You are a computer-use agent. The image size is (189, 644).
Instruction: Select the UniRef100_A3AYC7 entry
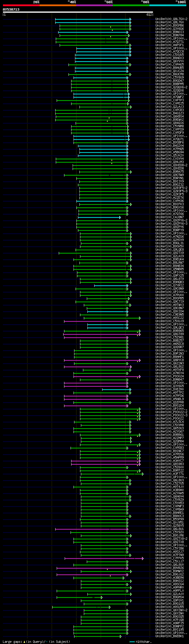(170, 461)
